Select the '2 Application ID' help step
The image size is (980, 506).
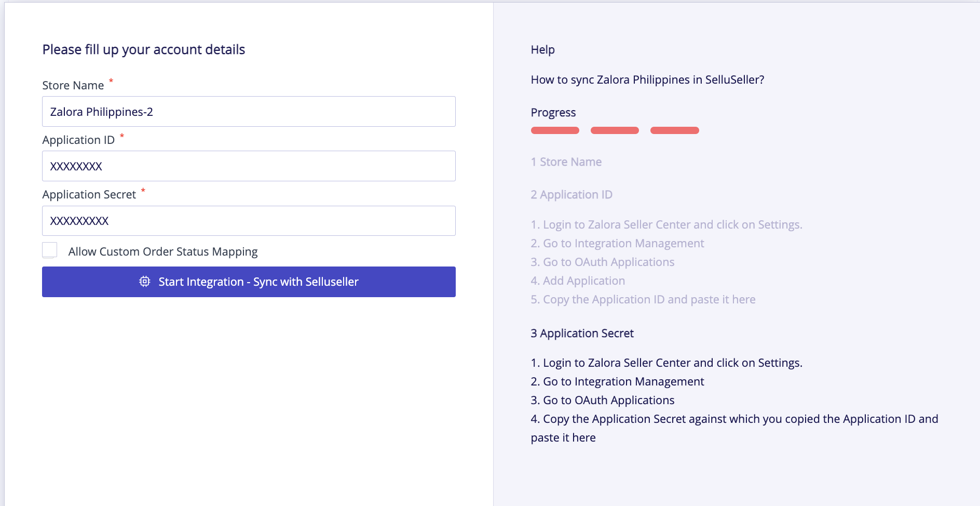(571, 195)
